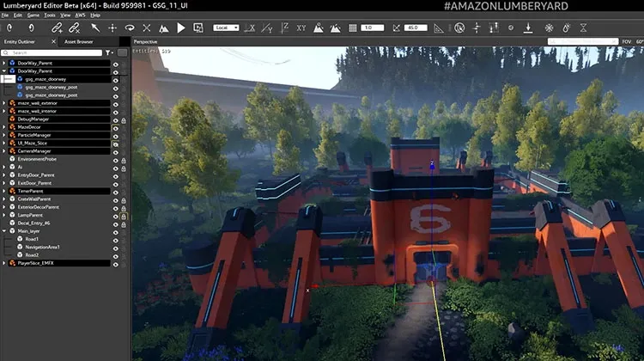
Task: Select the Decal_Entry_#6 entity
Action: click(33, 223)
